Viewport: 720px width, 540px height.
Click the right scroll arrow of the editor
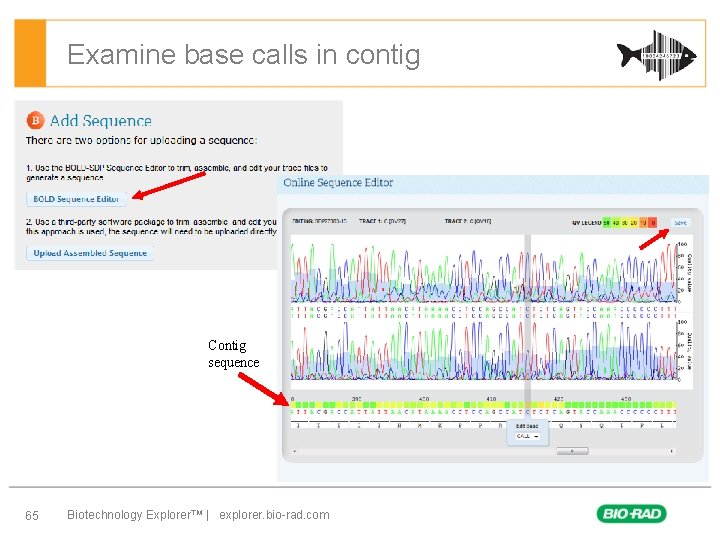pos(672,451)
